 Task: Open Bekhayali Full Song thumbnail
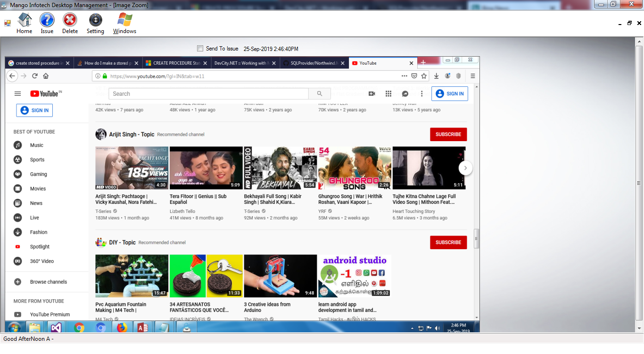[x=281, y=168]
